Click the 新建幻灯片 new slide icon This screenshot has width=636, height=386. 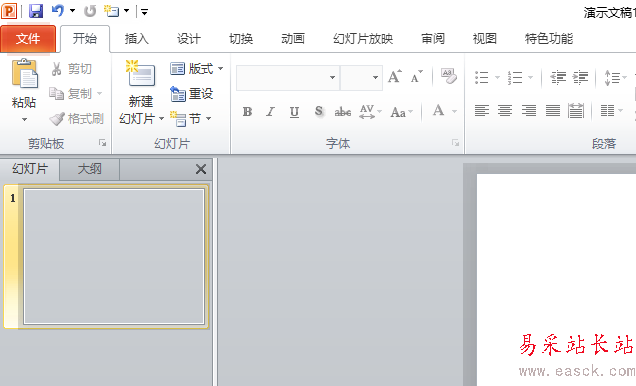pos(141,74)
